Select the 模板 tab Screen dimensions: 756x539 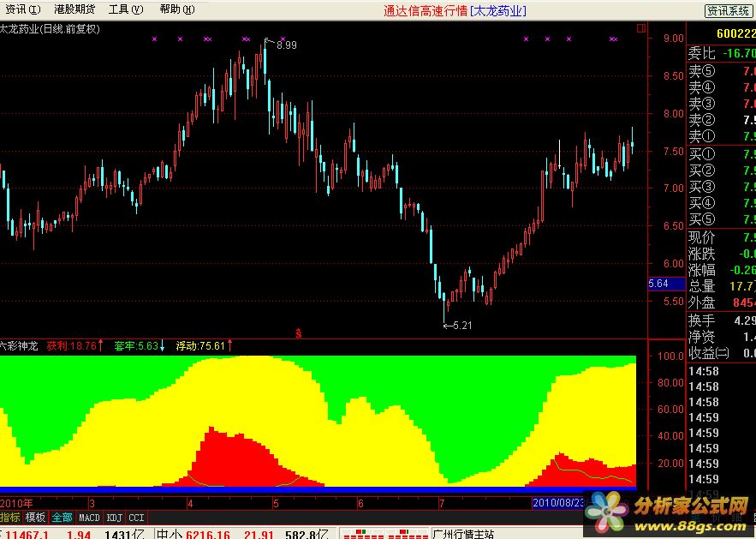point(35,518)
